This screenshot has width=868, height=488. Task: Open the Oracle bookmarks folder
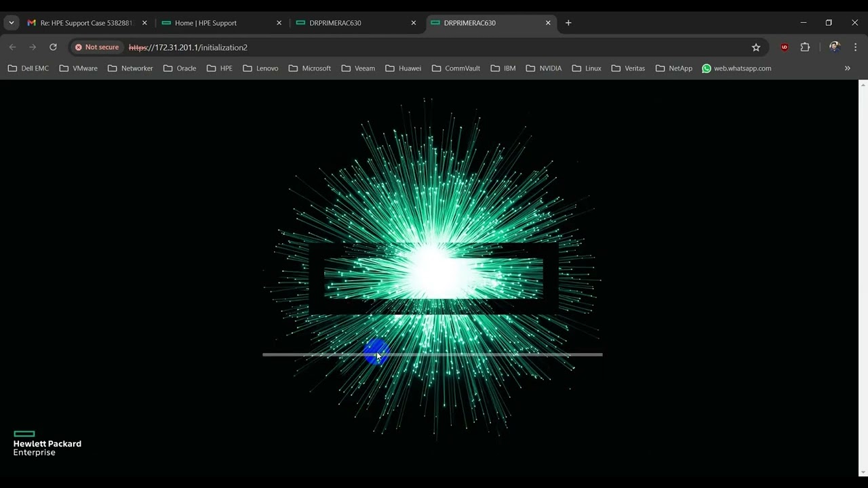coord(180,68)
